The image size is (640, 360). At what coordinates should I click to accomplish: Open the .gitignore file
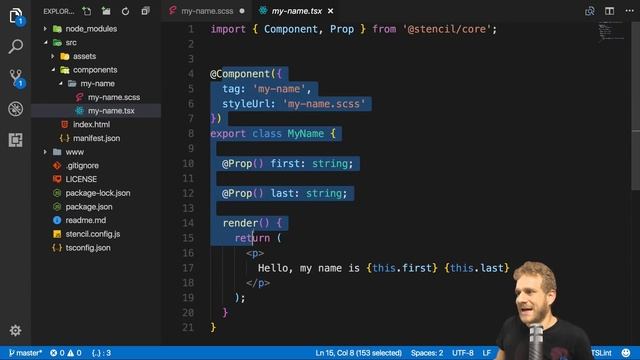point(82,165)
